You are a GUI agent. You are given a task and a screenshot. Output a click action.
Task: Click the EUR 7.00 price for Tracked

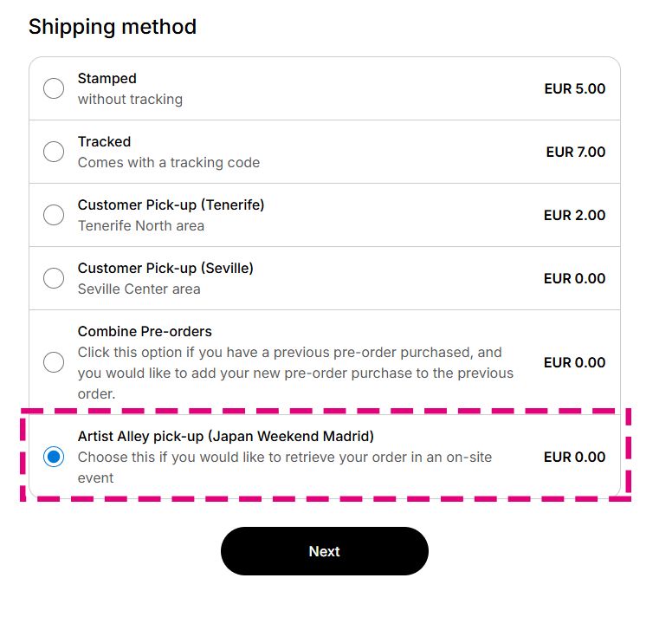click(575, 152)
